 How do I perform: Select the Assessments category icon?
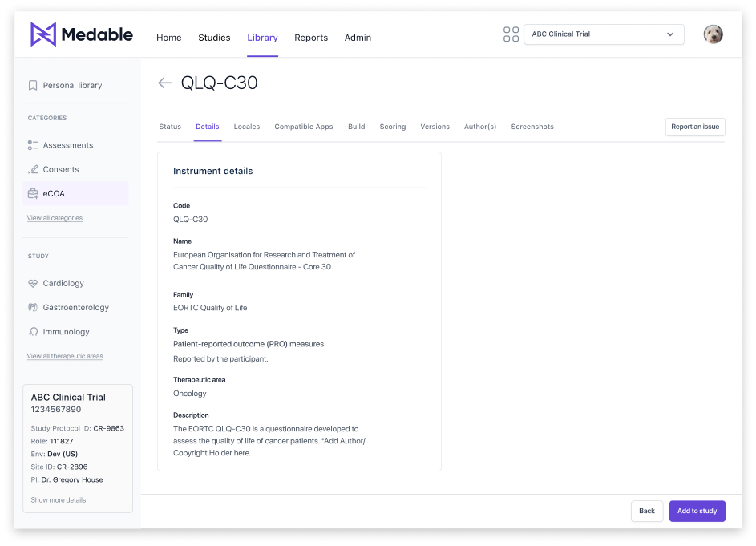(33, 145)
